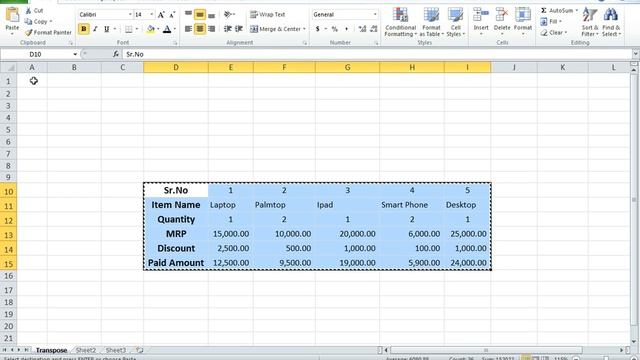The height and width of the screenshot is (360, 640).
Task: Increase decimal places
Action: pyautogui.click(x=362, y=29)
